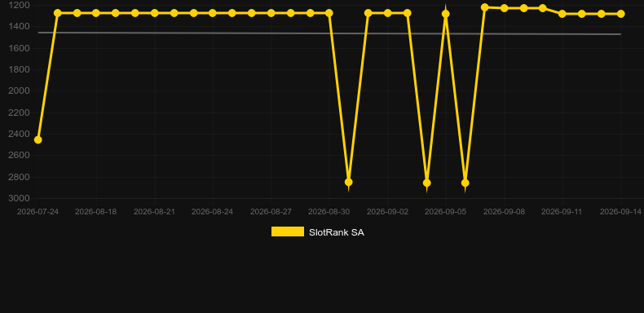Toggle the SlotRank SA legend entry
Viewport: 644px width, 313px height.
pos(317,232)
